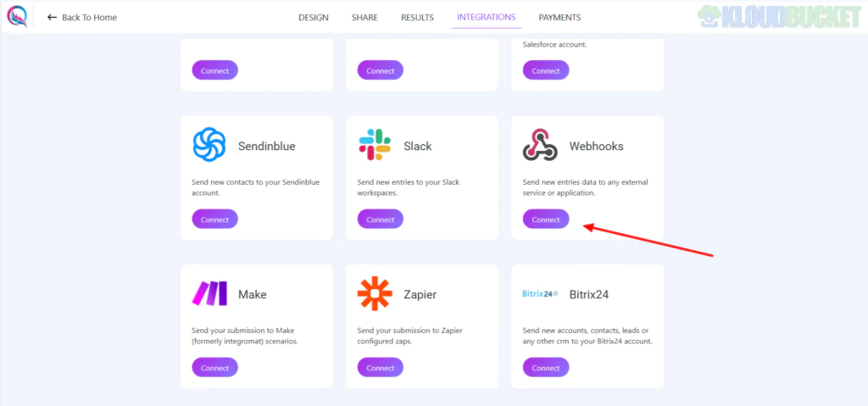Click the 'Salesforce account.' text

click(x=554, y=44)
